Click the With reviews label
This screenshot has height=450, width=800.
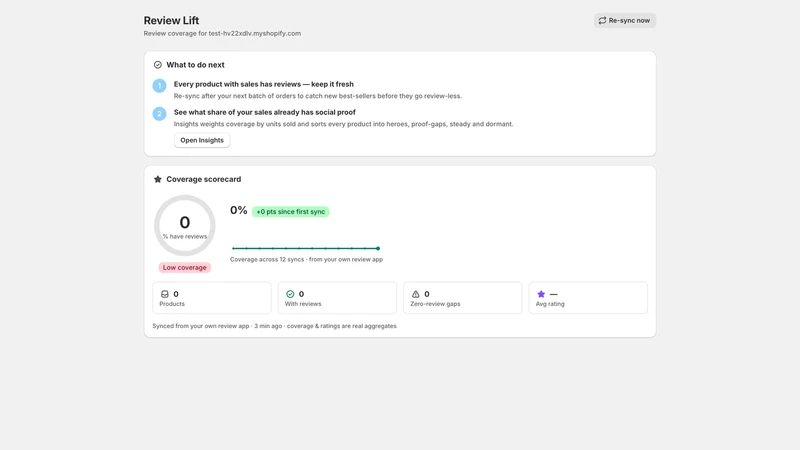click(303, 304)
